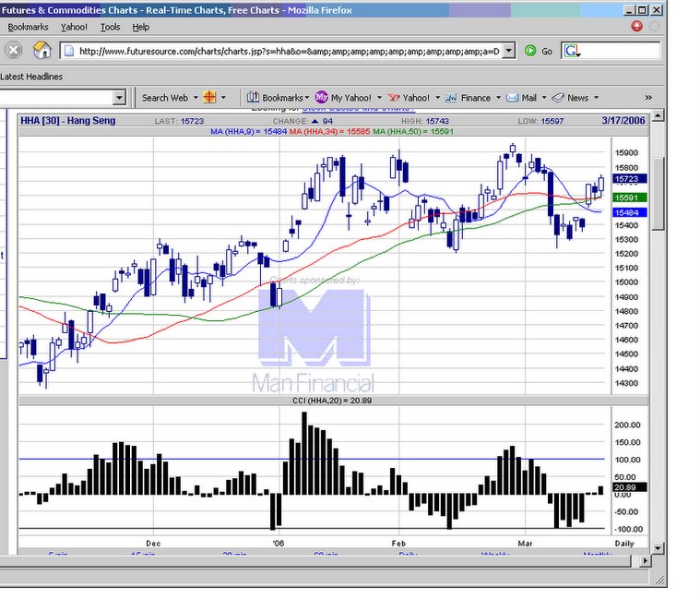Expand the address bar URL history dropdown

click(x=509, y=51)
